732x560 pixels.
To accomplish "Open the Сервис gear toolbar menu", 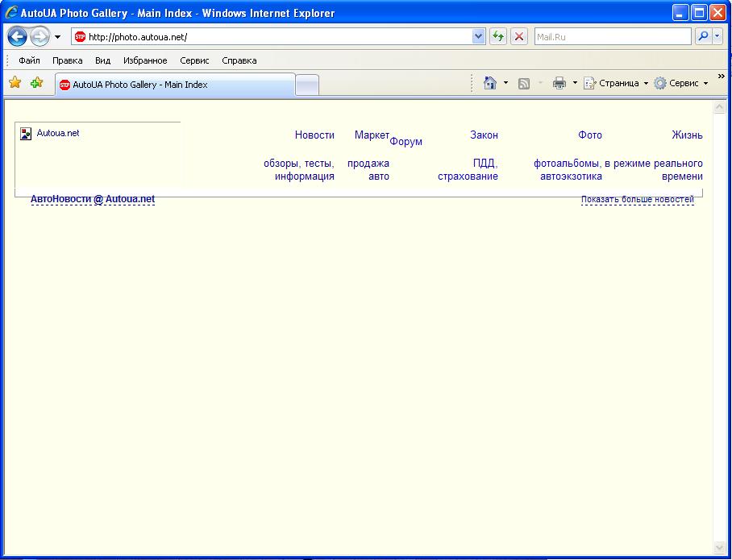I will [x=680, y=83].
